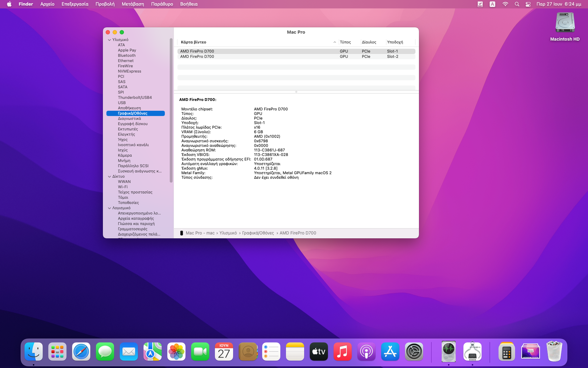The height and width of the screenshot is (368, 588).
Task: Open the Επεξεργασία menu
Action: 75,4
